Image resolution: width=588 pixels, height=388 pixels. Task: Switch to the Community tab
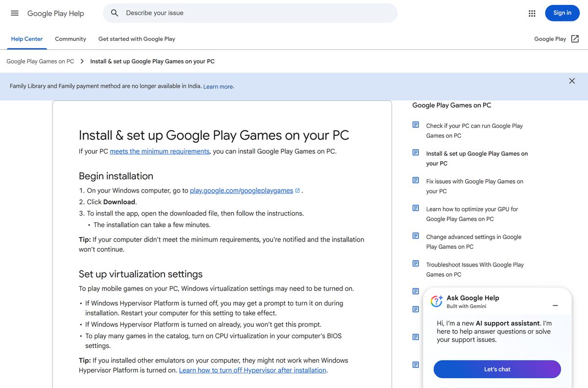point(71,39)
